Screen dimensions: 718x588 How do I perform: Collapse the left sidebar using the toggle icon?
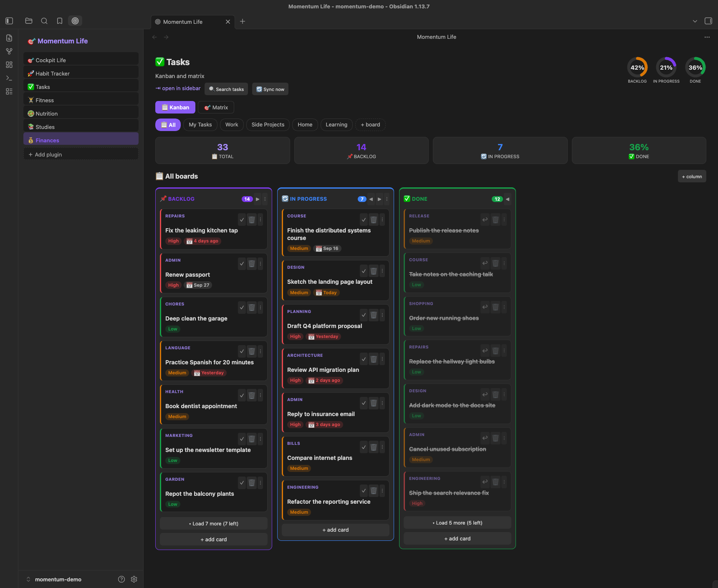[x=9, y=21]
